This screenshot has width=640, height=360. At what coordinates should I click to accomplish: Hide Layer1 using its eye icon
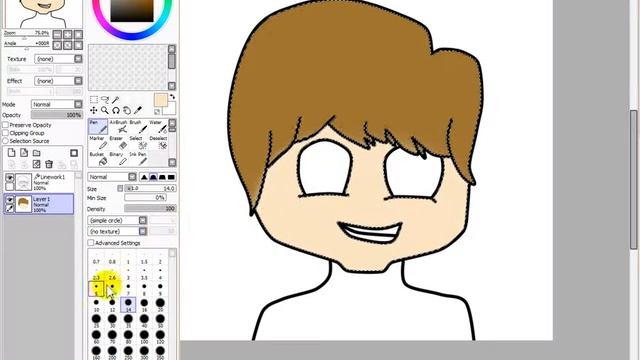click(9, 200)
